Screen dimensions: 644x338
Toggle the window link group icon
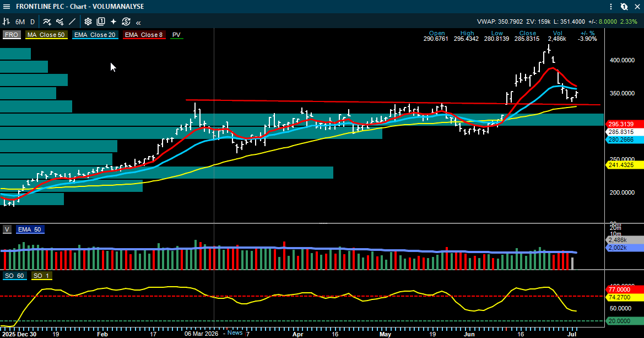tap(624, 7)
